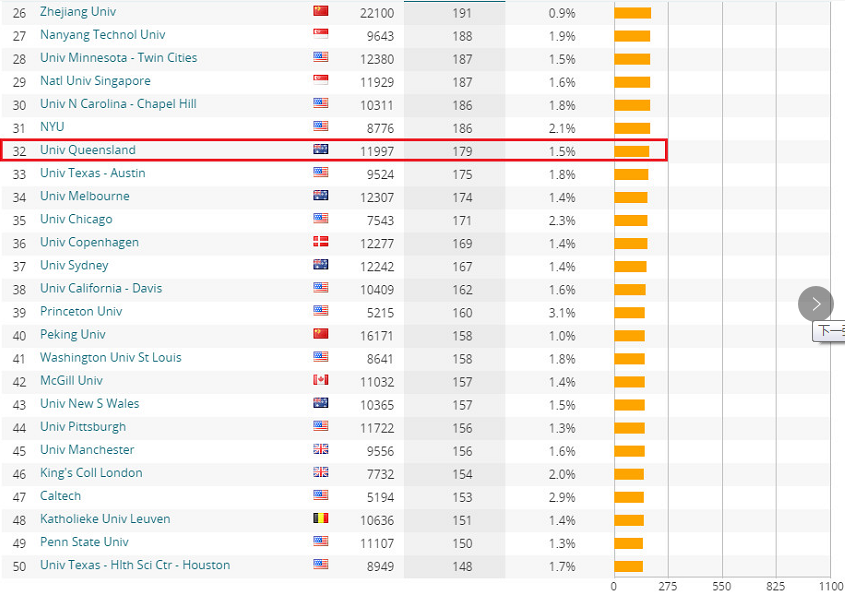Open the King's Coll London link

(91, 473)
